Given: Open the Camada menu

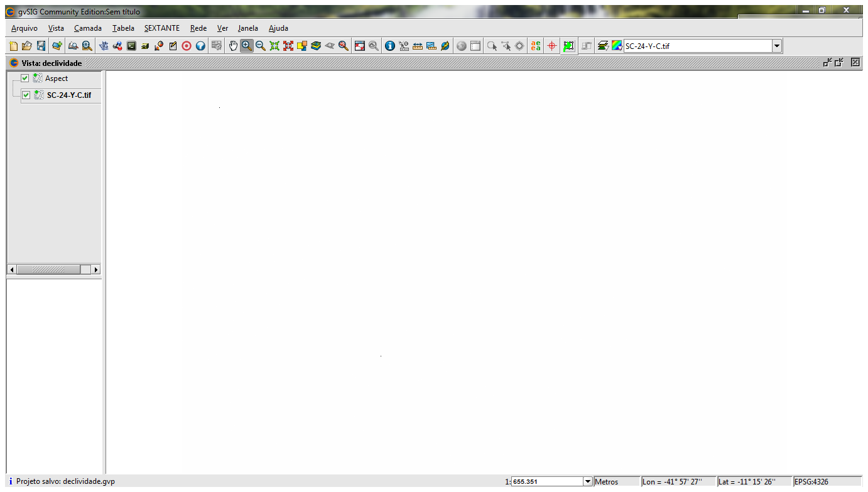Looking at the screenshot, I should 88,28.
